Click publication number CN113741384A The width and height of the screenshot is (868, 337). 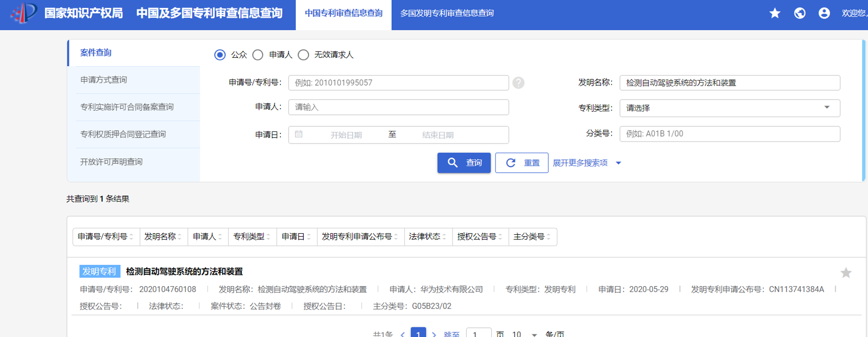(797, 289)
